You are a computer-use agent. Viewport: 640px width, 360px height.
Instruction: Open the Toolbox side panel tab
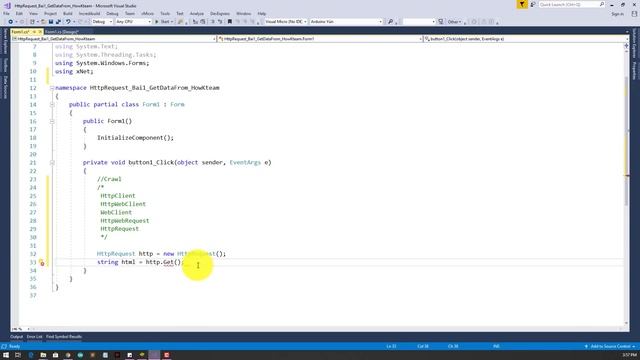[x=5, y=65]
